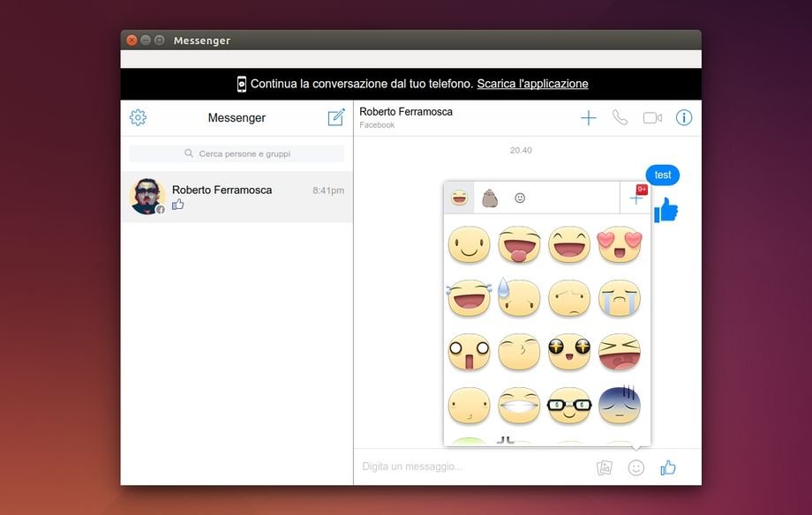
Task: Open conversation info panel icon
Action: point(684,117)
